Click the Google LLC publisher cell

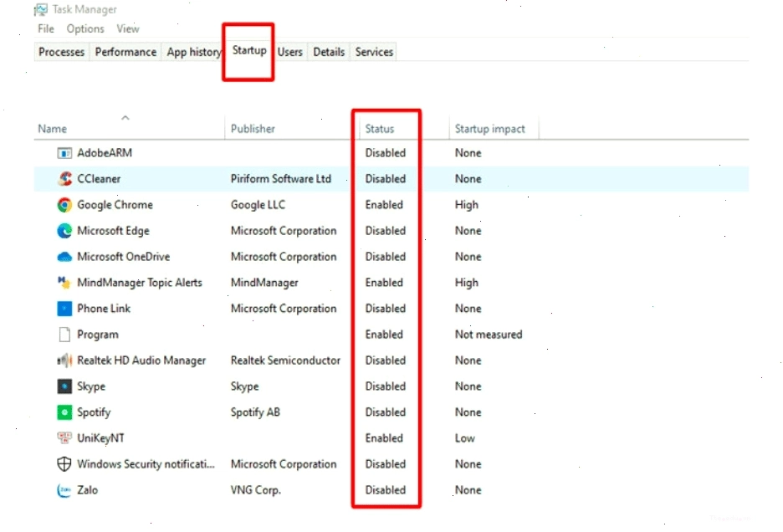click(258, 205)
